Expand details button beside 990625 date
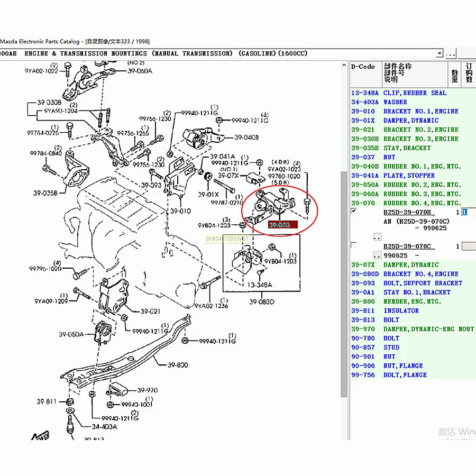The width and height of the screenshot is (476, 476). (377, 255)
